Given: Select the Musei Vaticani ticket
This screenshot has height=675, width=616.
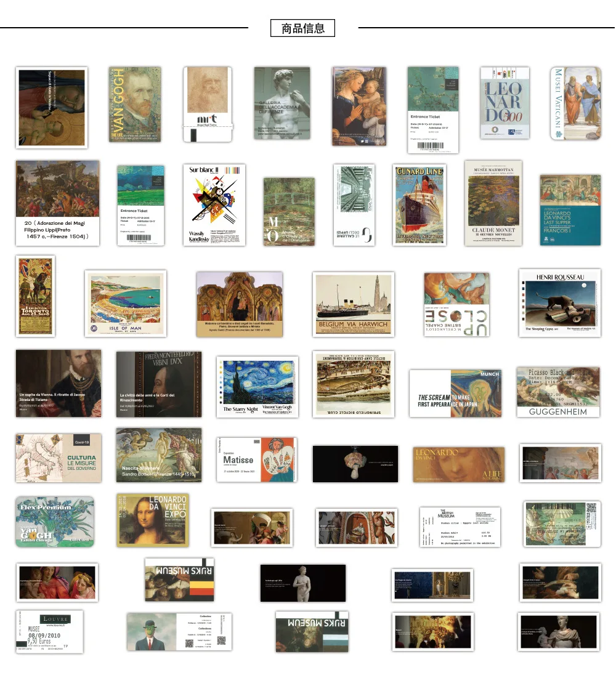Looking at the screenshot, I should click(x=576, y=103).
